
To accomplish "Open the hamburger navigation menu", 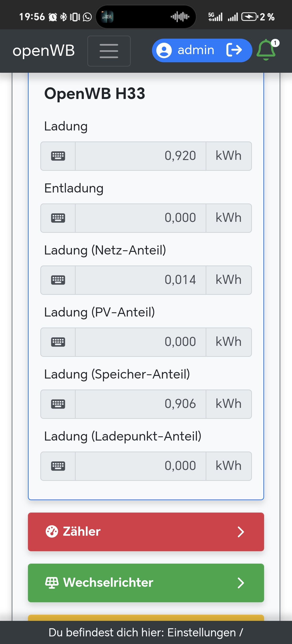I will [x=109, y=51].
